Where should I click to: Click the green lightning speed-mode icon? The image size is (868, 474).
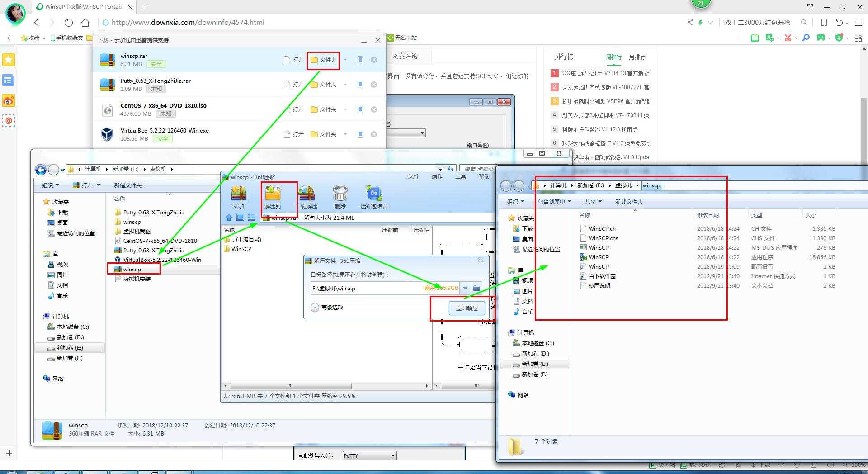pos(700,22)
